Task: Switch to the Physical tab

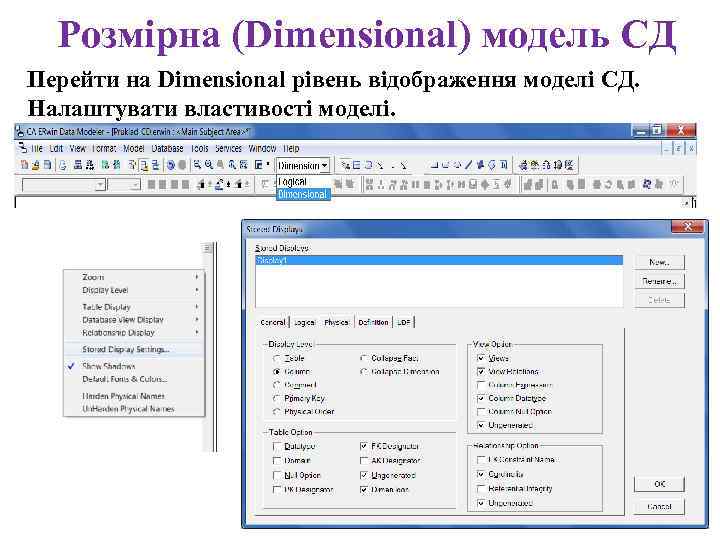Action: tap(337, 322)
